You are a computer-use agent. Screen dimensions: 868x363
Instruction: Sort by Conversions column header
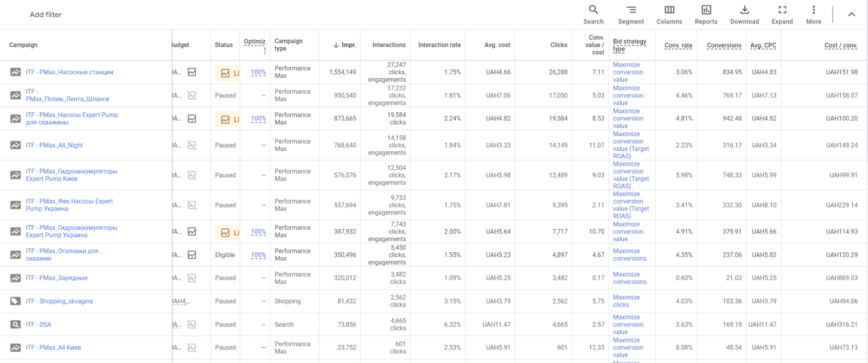724,46
